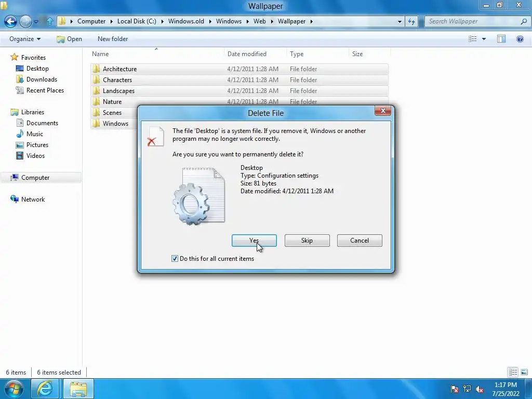Select Documents library

point(42,123)
